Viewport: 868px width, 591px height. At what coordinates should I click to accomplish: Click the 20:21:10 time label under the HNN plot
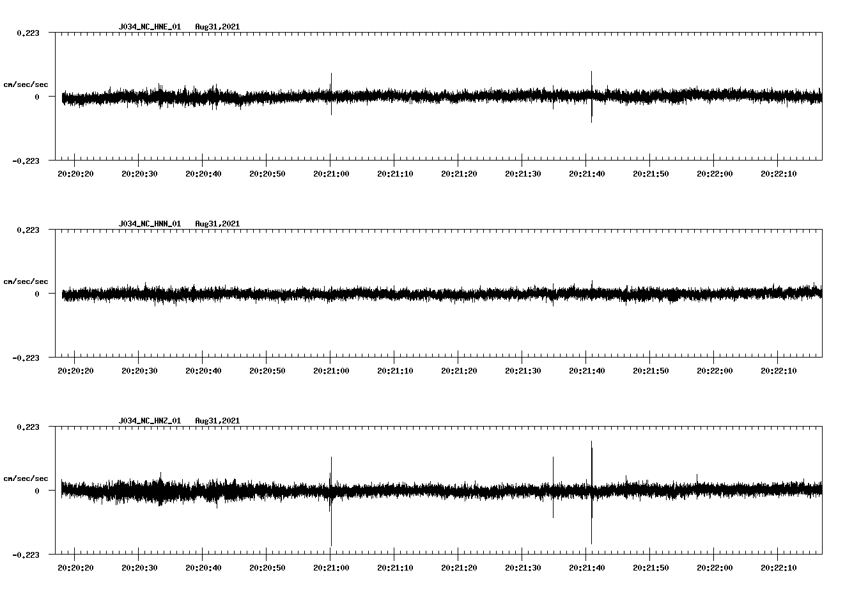tap(395, 370)
